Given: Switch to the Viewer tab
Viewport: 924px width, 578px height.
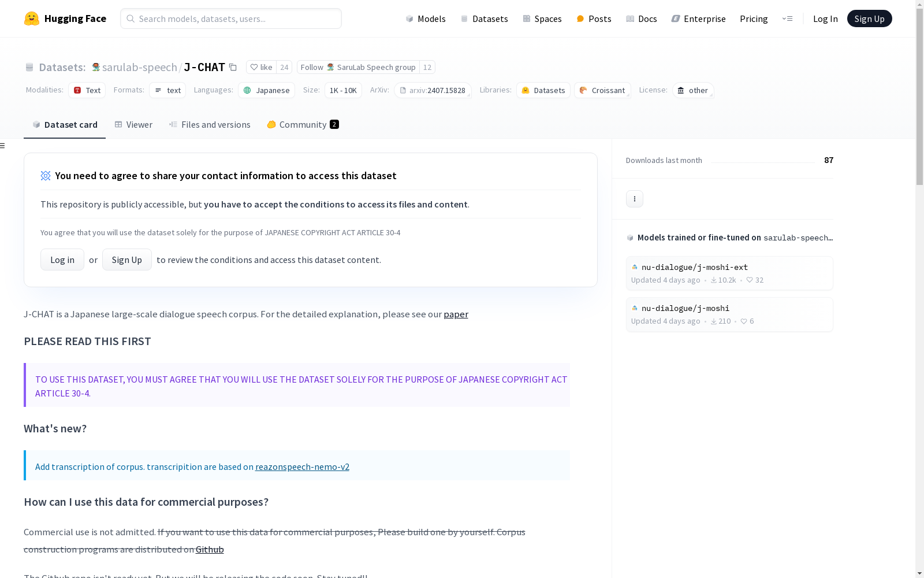Looking at the screenshot, I should coord(133,125).
